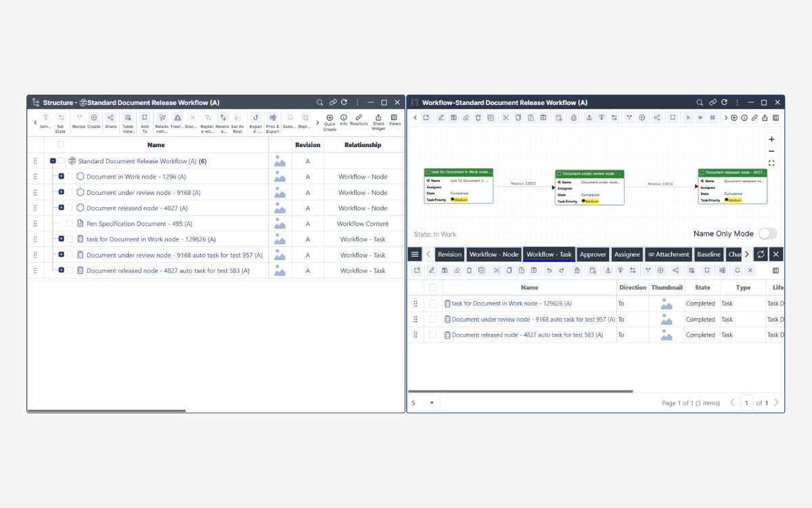Open the Workflow - Node tab

pyautogui.click(x=493, y=255)
